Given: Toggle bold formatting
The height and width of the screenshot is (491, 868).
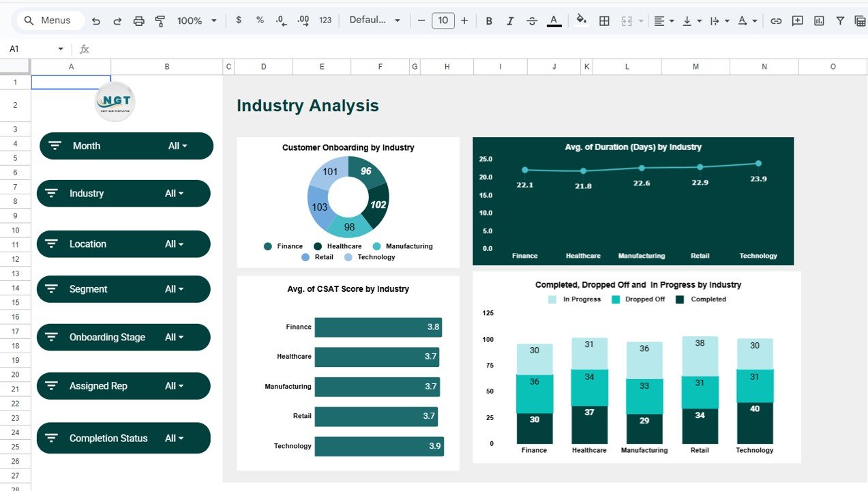Looking at the screenshot, I should 489,20.
